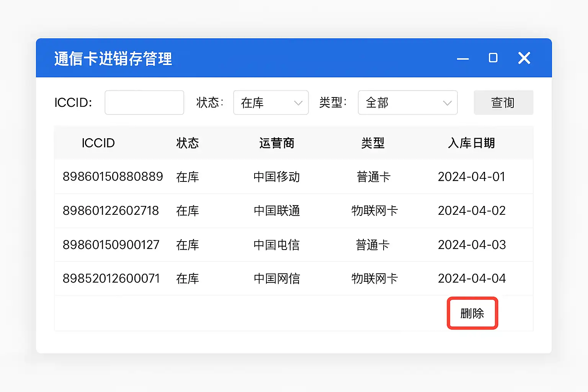Open the 状态 dropdown showing 在库
This screenshot has width=588, height=392.
pos(271,103)
